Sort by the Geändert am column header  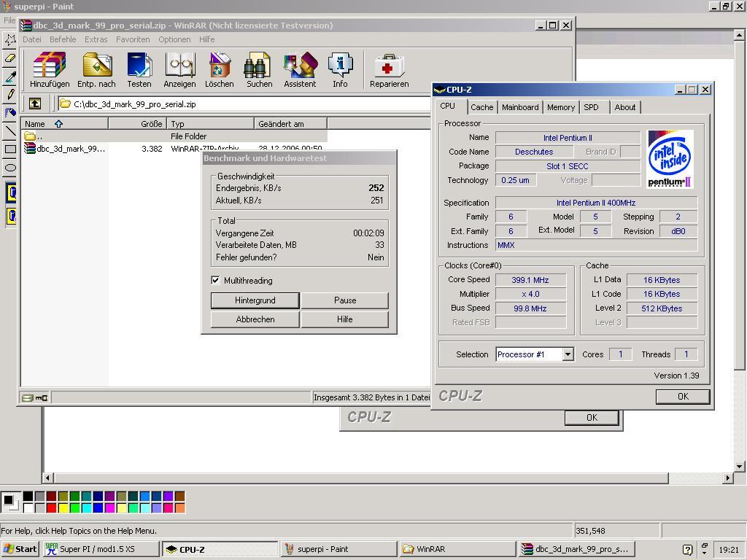click(x=290, y=124)
